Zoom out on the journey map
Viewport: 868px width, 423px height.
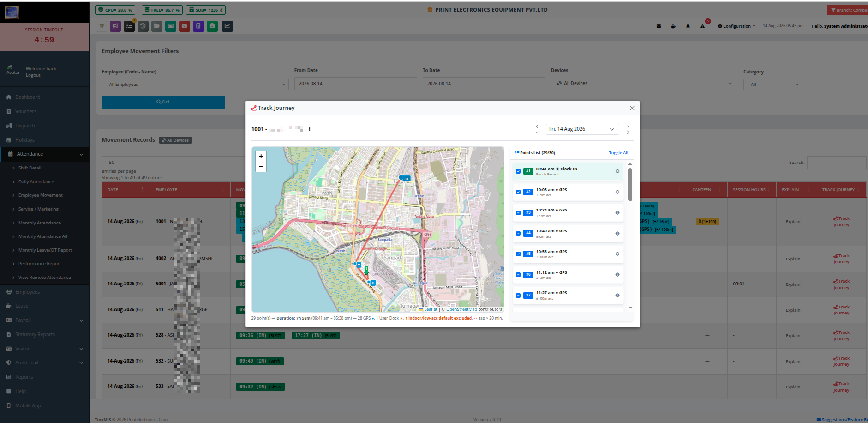coord(261,166)
